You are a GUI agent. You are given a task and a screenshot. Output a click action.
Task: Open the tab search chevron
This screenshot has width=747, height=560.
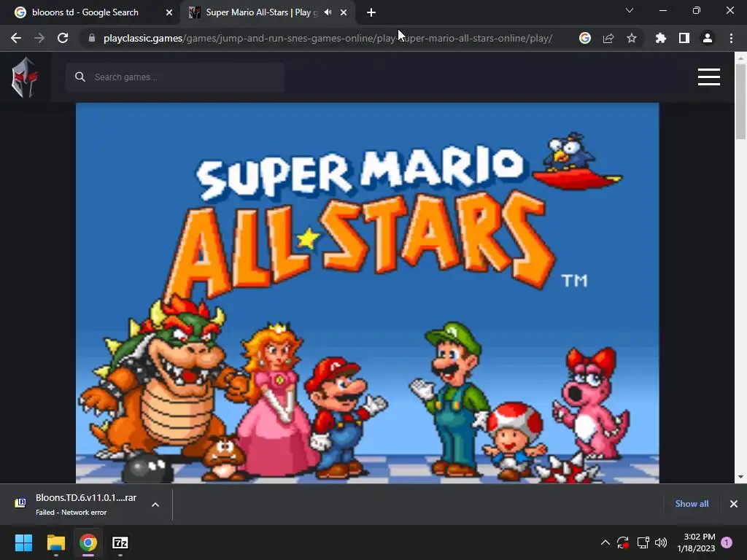point(630,10)
